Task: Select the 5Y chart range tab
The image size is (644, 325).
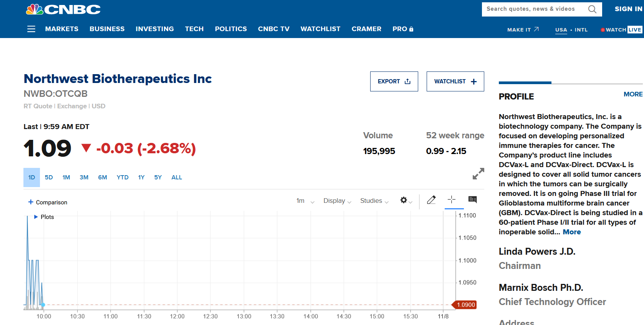Action: click(x=158, y=177)
